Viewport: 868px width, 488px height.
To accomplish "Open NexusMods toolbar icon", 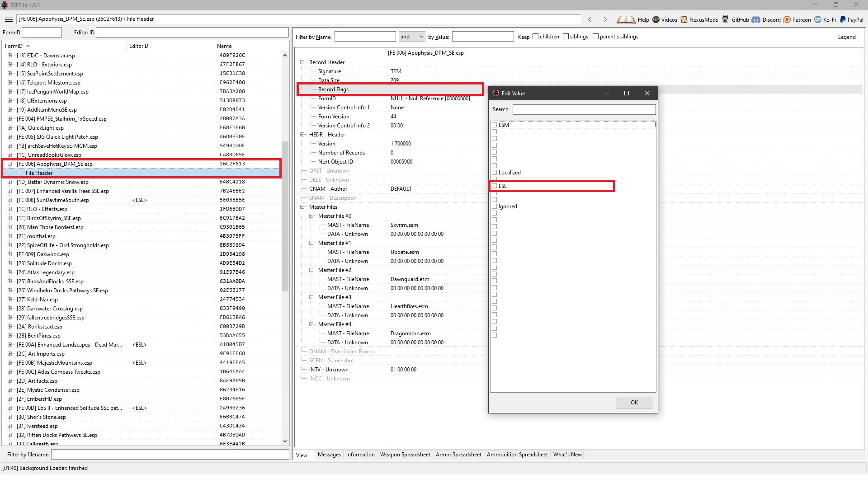I will pos(684,19).
